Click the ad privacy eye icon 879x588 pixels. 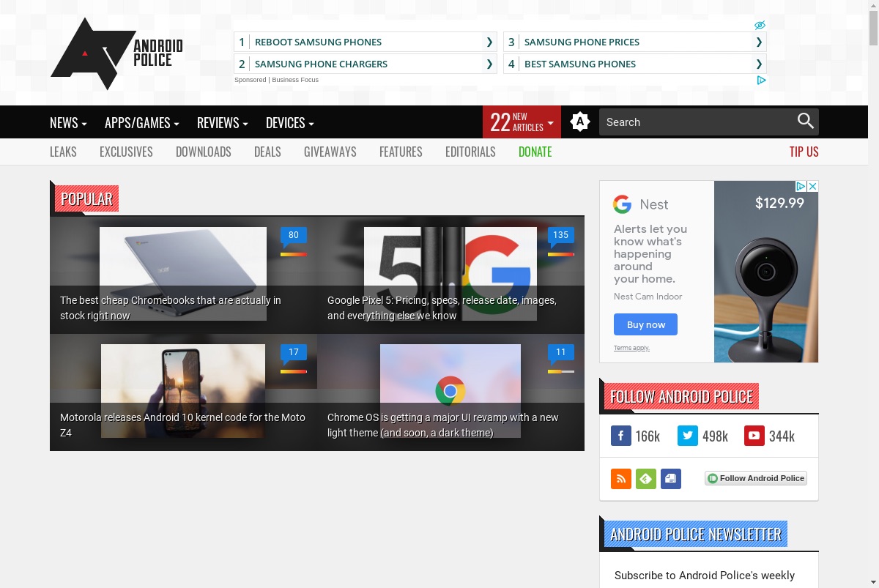click(x=760, y=25)
